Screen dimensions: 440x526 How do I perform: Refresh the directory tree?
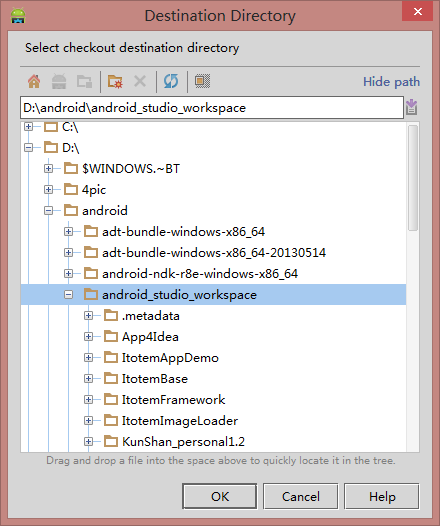[x=171, y=81]
